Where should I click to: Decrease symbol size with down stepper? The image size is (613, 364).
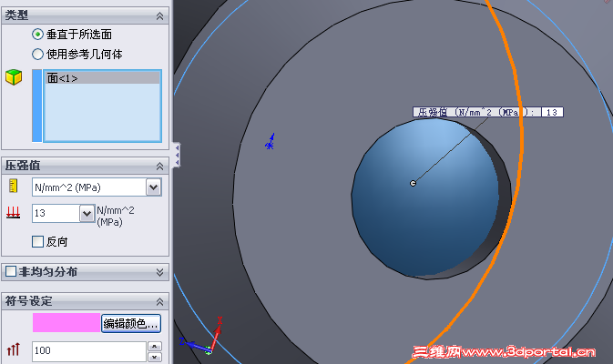(155, 357)
